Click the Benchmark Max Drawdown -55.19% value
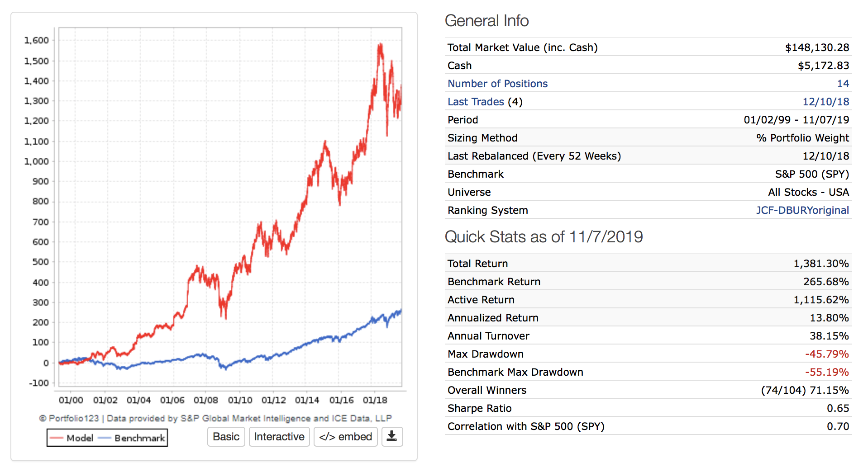The width and height of the screenshot is (868, 472). [x=827, y=372]
